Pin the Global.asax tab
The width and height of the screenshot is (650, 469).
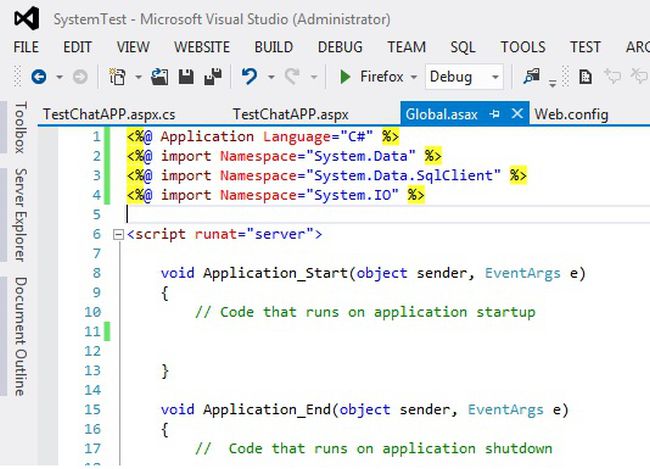pos(495,114)
